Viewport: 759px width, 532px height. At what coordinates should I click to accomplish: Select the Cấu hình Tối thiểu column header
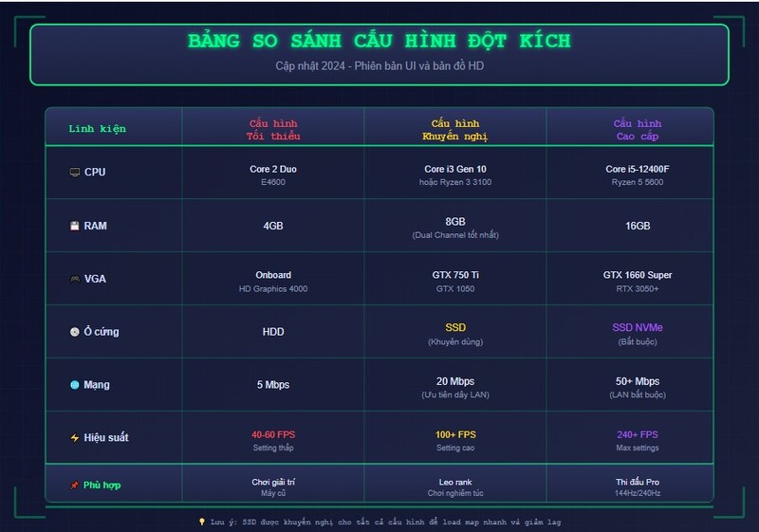[x=273, y=130]
